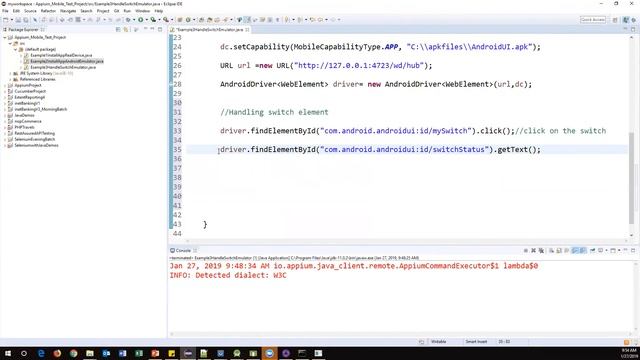
Task: Click the Remove Launch console icon
Action: [533, 251]
